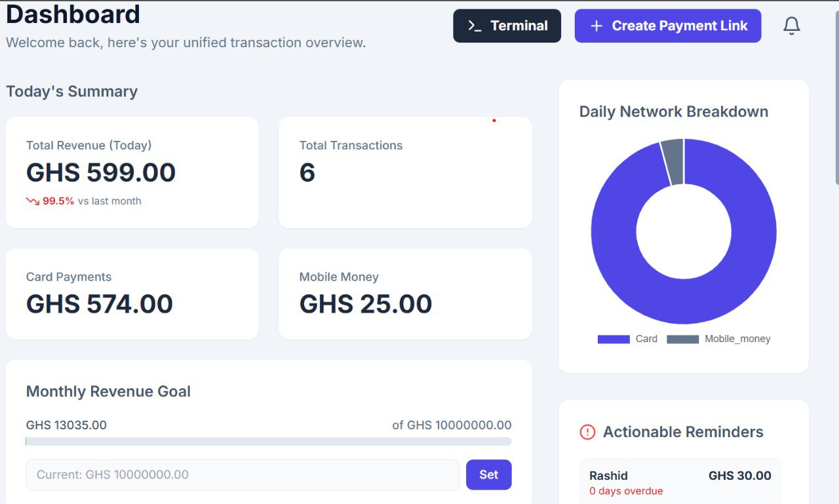The image size is (839, 504).
Task: Click the Total Revenue (Today) card
Action: [132, 172]
